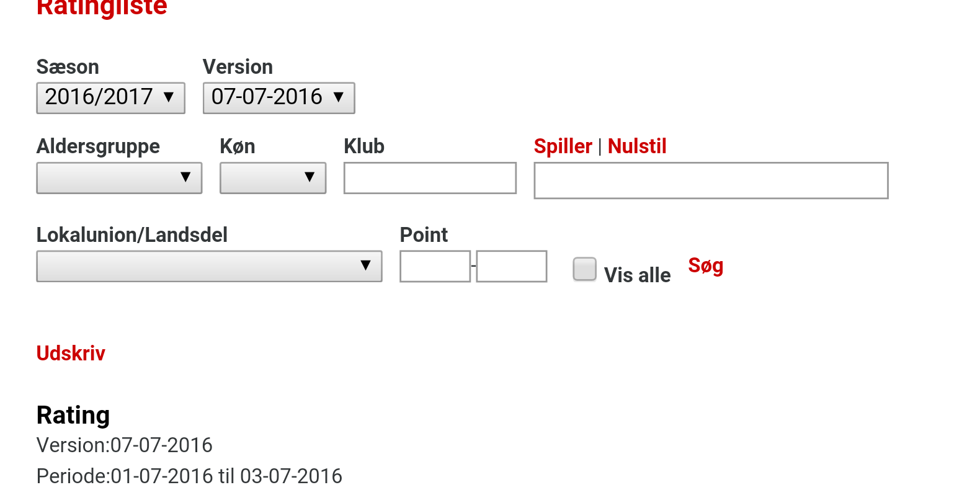The width and height of the screenshot is (980, 490).
Task: Click the Aldersgruppe dropdown arrow
Action: pos(185,177)
